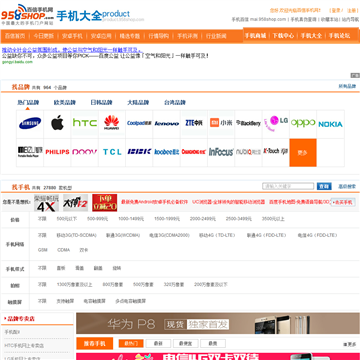360x360 pixels.
Task: Choose the InFocus brand logo
Action: (221, 152)
